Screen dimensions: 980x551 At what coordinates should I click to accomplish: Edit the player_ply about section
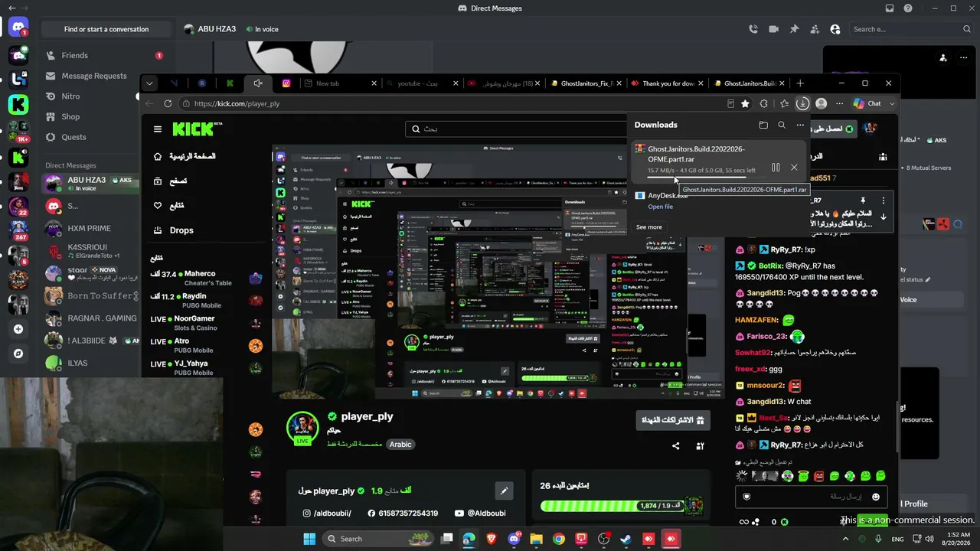pyautogui.click(x=503, y=491)
